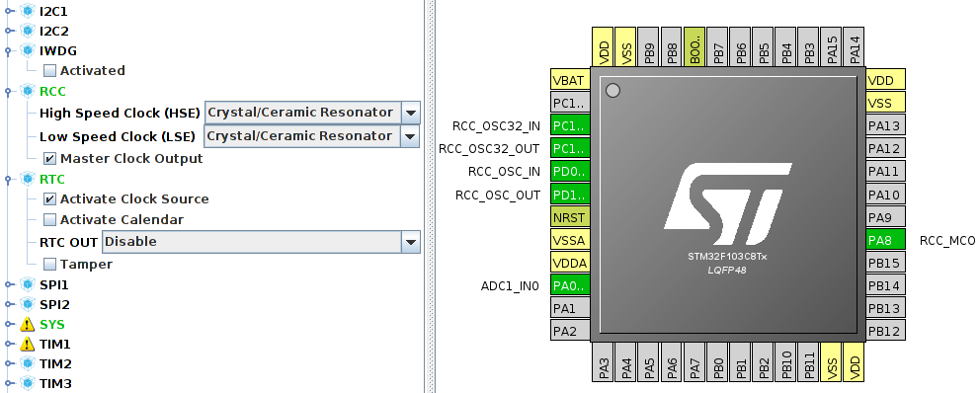This screenshot has width=980, height=393.
Task: Open the High Speed Clock (HSE) dropdown
Action: click(411, 114)
